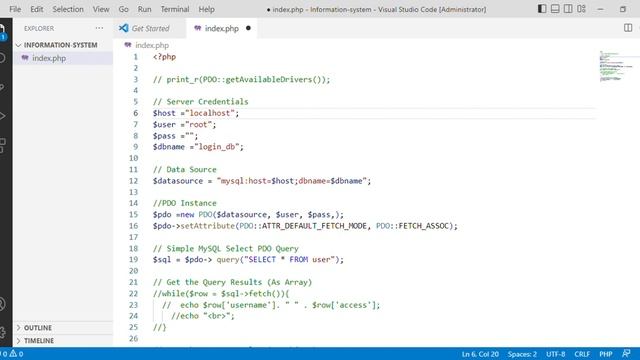The width and height of the screenshot is (640, 360).
Task: Click on "localhost" string in line 6
Action: point(210,113)
